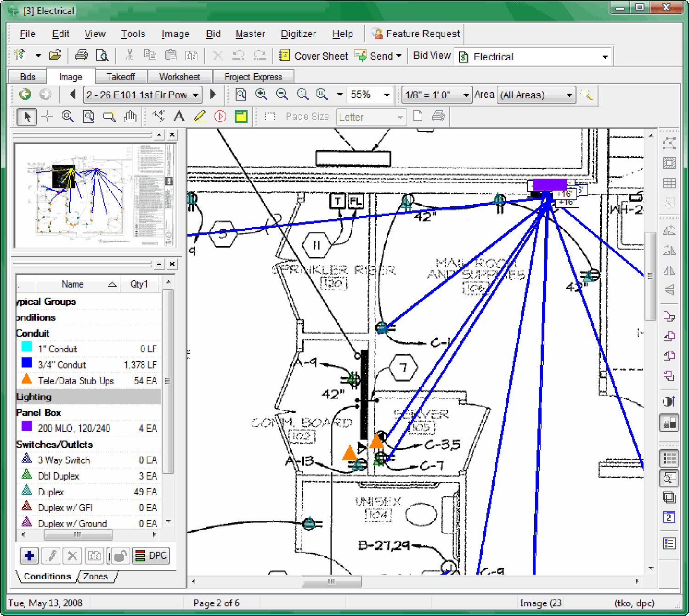Click the plan overview thumbnail
The width and height of the screenshot is (689, 616).
(95, 196)
